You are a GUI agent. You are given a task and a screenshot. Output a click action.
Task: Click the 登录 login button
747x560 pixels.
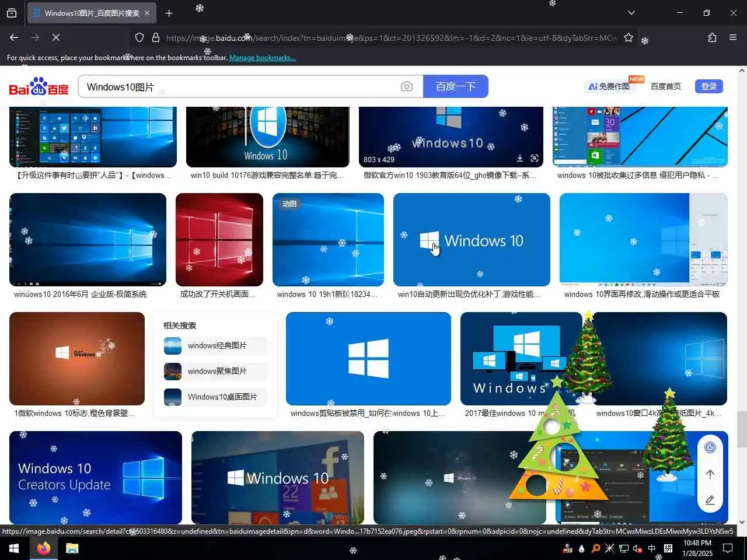pos(709,86)
